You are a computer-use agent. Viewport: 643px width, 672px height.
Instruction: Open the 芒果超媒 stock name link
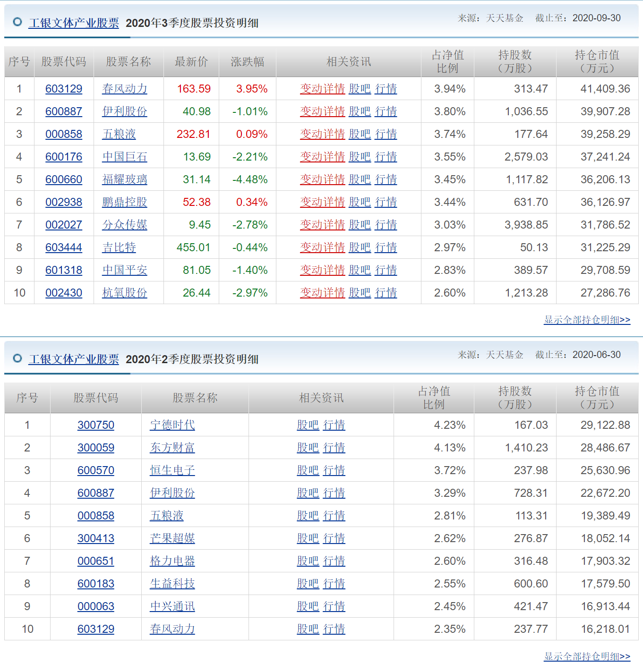tap(172, 538)
